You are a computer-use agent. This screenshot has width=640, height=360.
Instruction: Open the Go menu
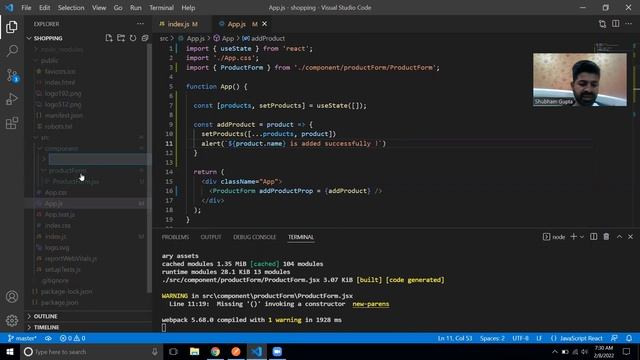pyautogui.click(x=118, y=7)
